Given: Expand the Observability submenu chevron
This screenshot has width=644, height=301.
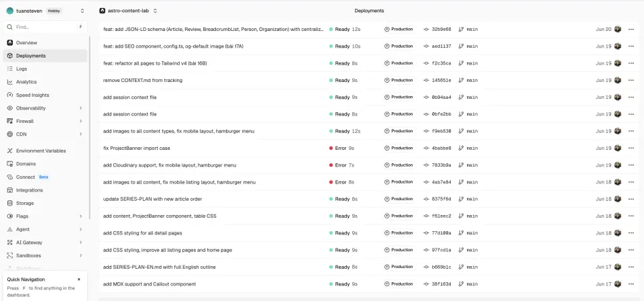Looking at the screenshot, I should (x=80, y=108).
